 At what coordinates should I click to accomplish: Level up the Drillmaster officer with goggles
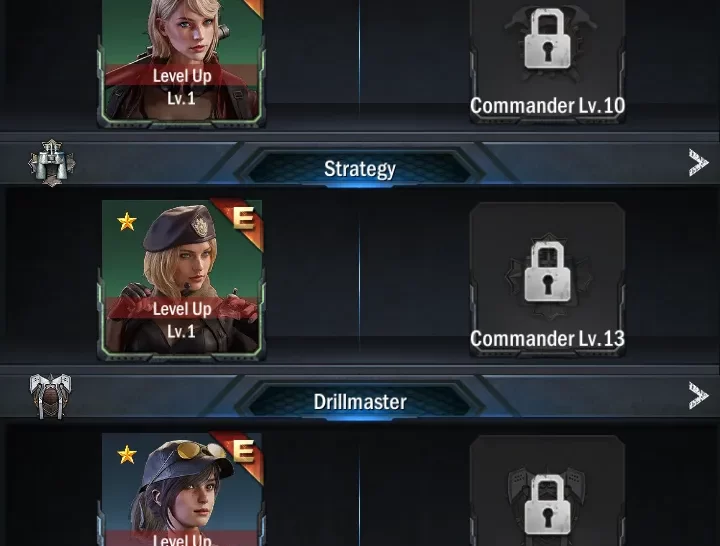click(182, 540)
